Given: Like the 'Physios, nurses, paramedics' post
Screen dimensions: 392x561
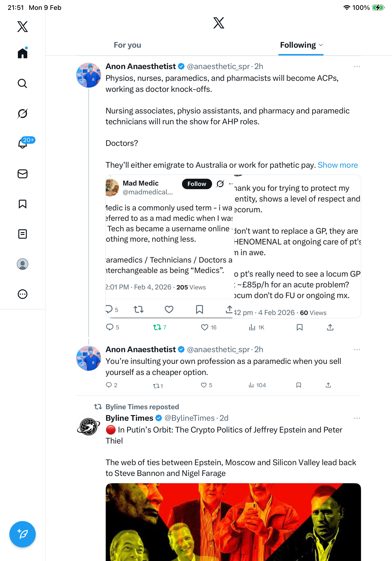Looking at the screenshot, I should pos(204,327).
